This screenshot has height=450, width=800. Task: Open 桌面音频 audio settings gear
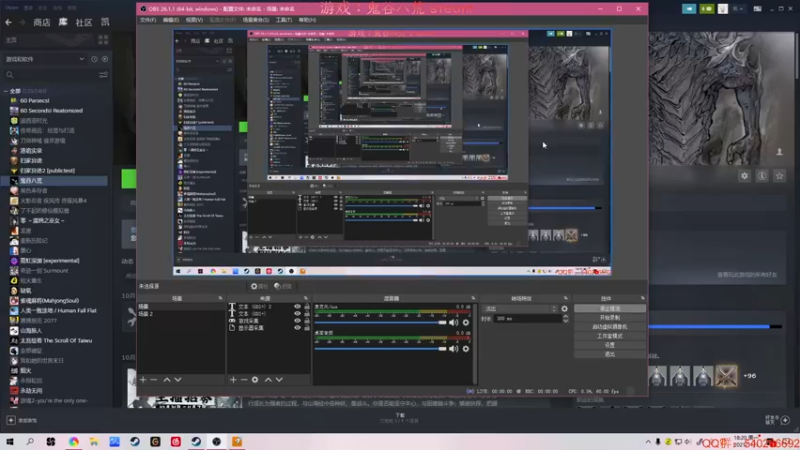pos(466,349)
